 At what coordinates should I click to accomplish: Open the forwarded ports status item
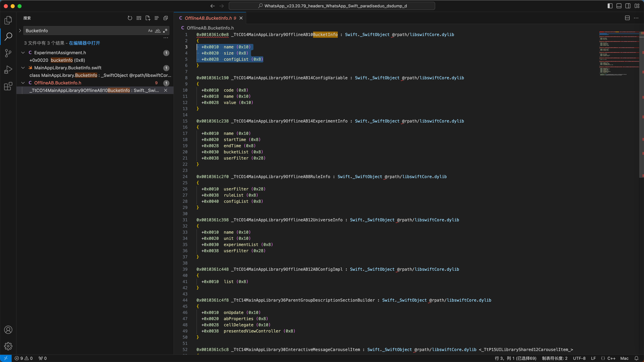coord(43,358)
